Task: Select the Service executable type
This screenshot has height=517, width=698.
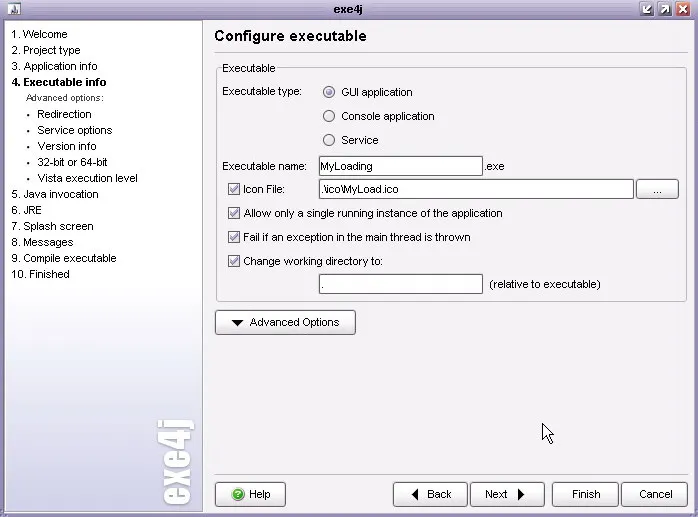Action: click(329, 140)
